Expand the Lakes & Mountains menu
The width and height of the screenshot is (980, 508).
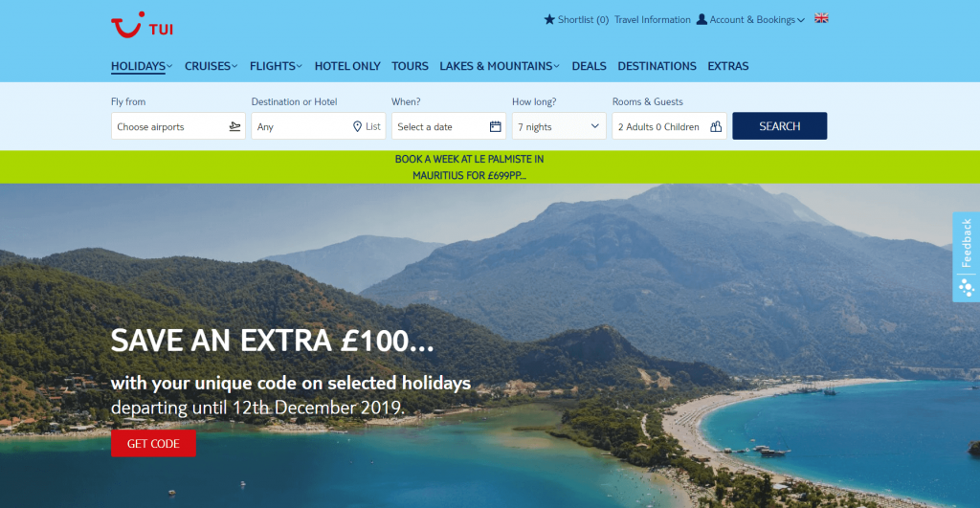tap(500, 66)
